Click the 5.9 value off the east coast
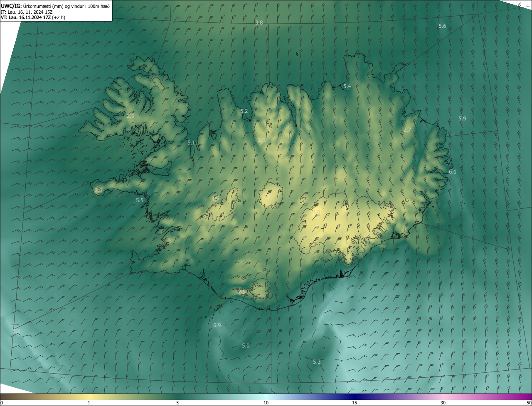Image resolution: width=532 pixels, height=406 pixels. pyautogui.click(x=462, y=119)
